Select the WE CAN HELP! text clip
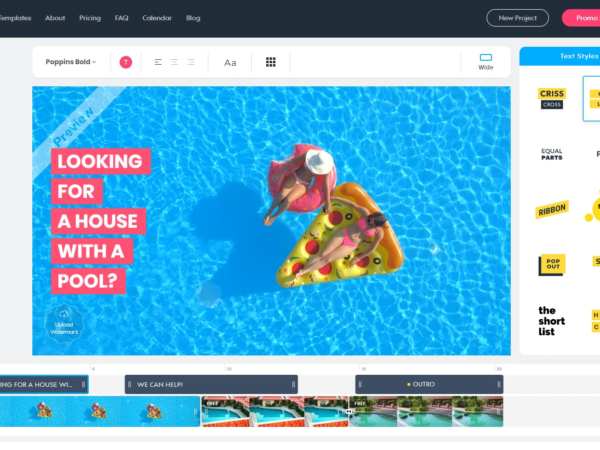The width and height of the screenshot is (600, 450). [211, 384]
